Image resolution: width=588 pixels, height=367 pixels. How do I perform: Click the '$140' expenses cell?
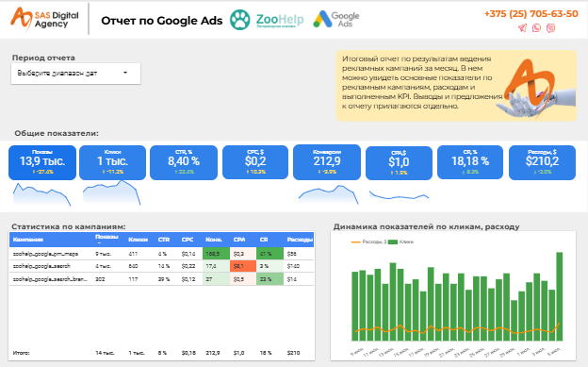[x=292, y=266]
